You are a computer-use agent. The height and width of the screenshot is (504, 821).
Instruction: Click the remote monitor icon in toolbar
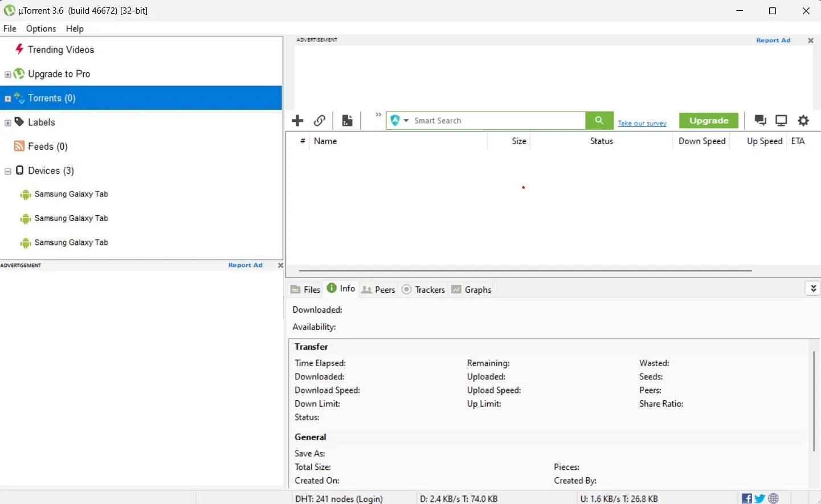coord(781,120)
